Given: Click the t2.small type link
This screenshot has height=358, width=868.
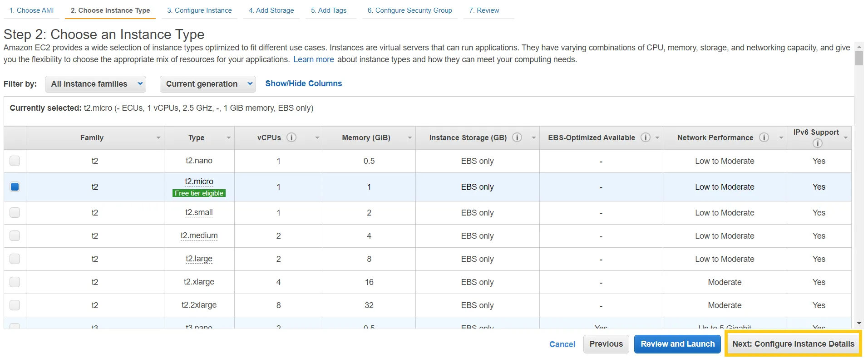Looking at the screenshot, I should [199, 212].
